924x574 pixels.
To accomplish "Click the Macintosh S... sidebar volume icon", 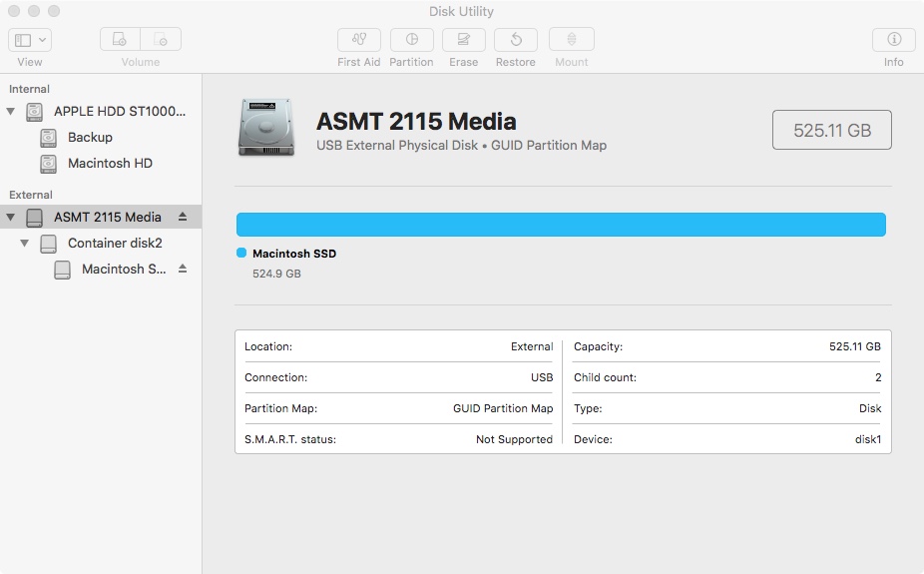I will pos(63,270).
